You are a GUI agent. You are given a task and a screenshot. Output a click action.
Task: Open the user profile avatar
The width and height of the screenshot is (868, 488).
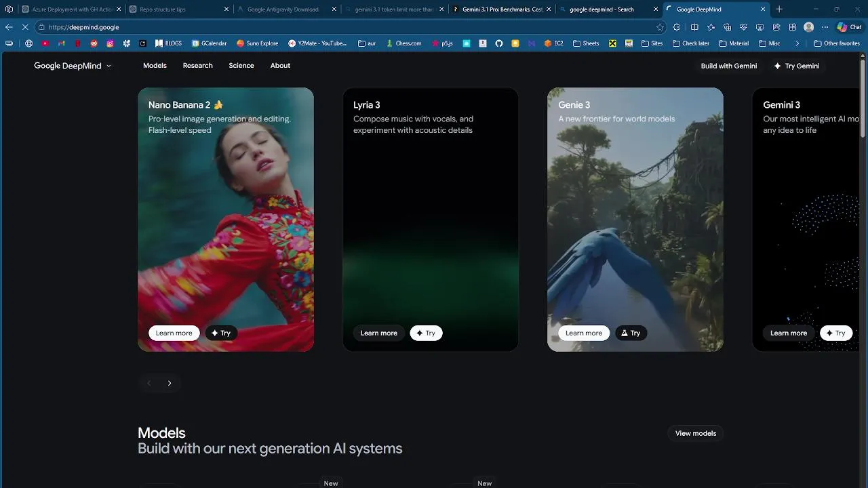(808, 27)
